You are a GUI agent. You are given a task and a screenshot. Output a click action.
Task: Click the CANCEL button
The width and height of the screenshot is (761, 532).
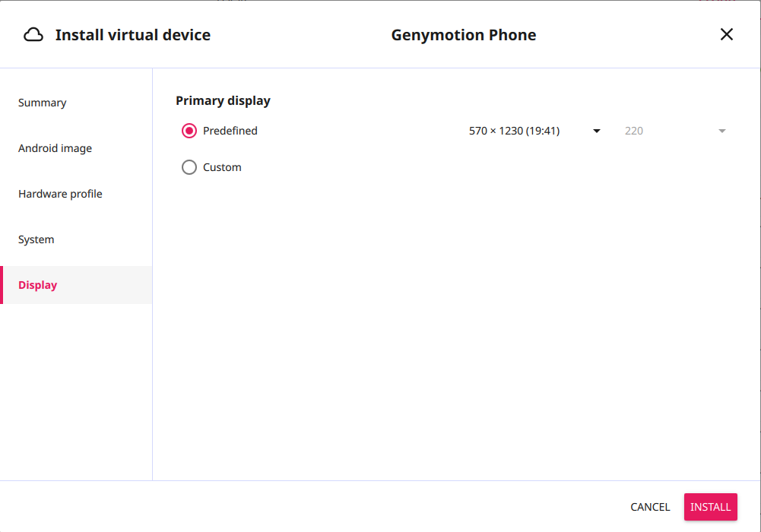click(650, 507)
